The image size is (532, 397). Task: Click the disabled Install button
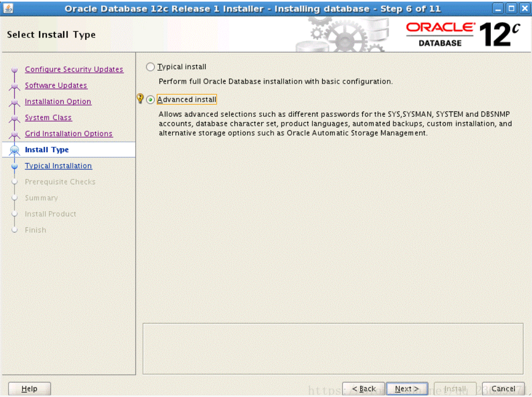pos(455,388)
